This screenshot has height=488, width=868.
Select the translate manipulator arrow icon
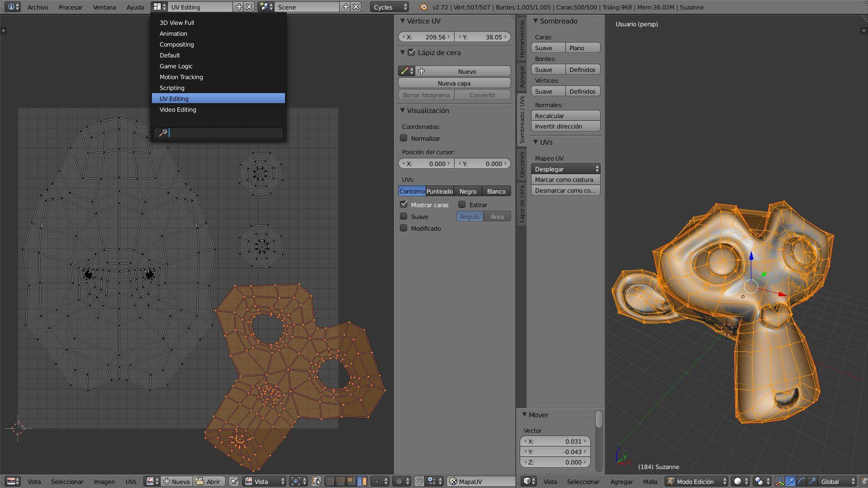point(791,481)
